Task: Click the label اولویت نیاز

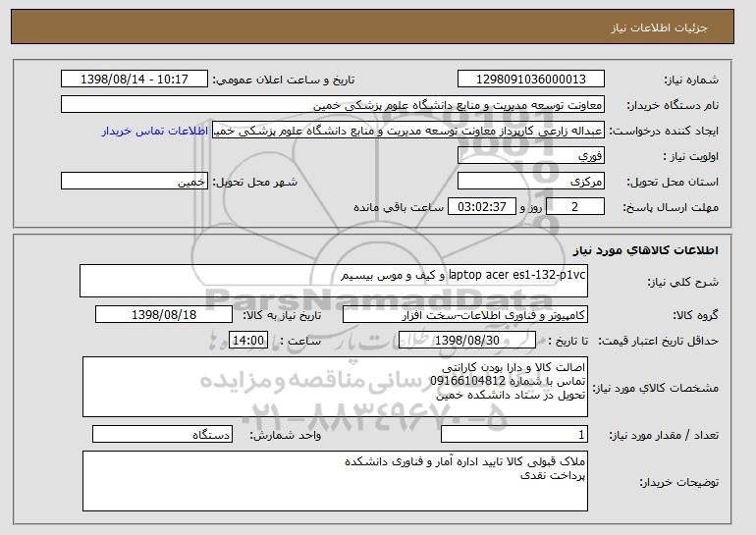Action: tap(690, 157)
